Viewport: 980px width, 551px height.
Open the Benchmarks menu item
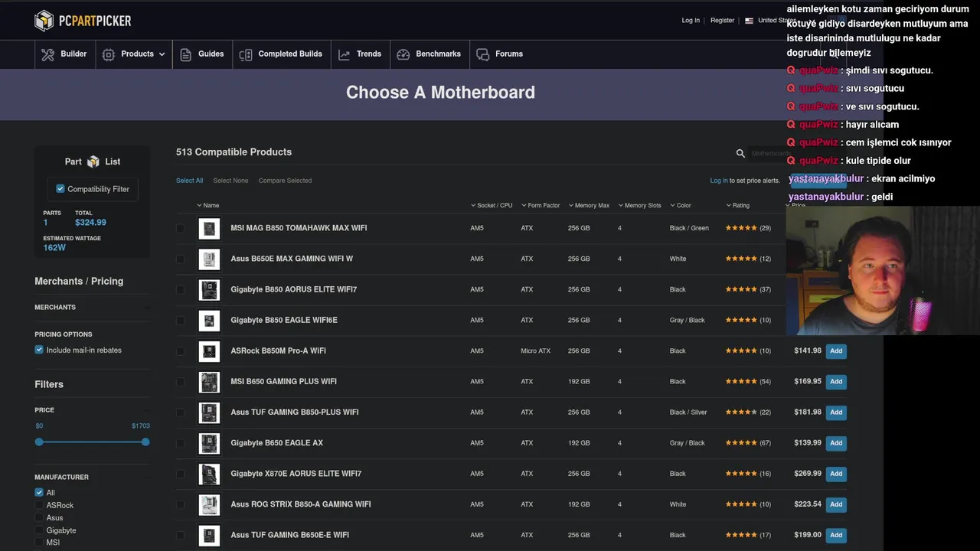(438, 54)
